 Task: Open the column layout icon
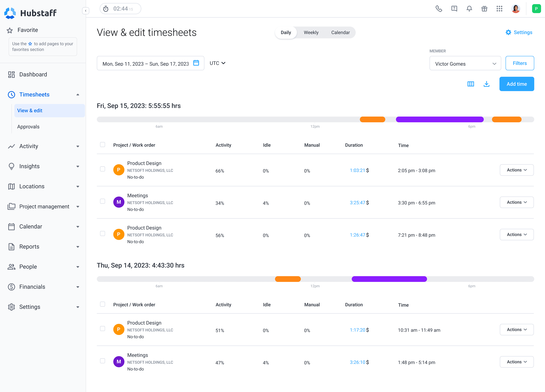coord(471,84)
